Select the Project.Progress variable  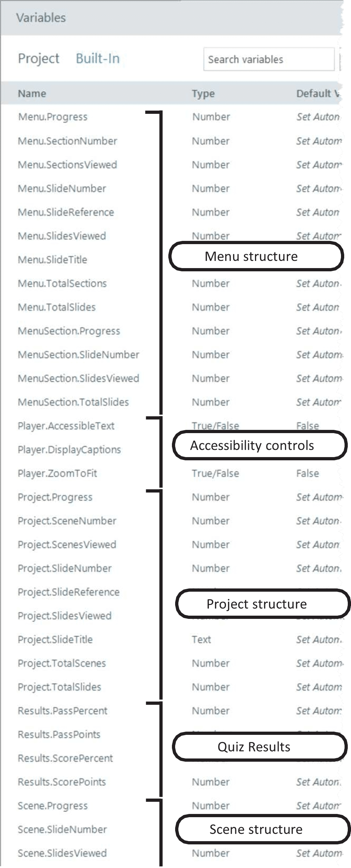[x=55, y=497]
